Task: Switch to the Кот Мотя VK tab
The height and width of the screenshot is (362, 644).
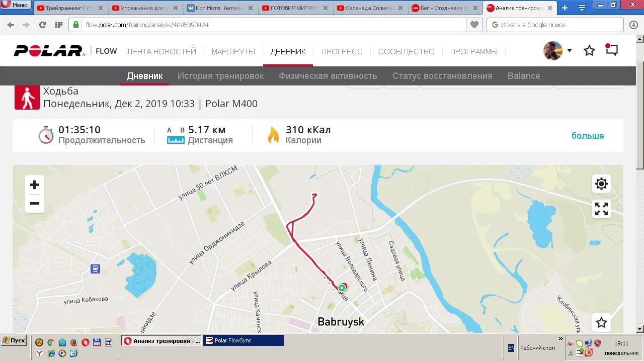Action: [x=221, y=8]
